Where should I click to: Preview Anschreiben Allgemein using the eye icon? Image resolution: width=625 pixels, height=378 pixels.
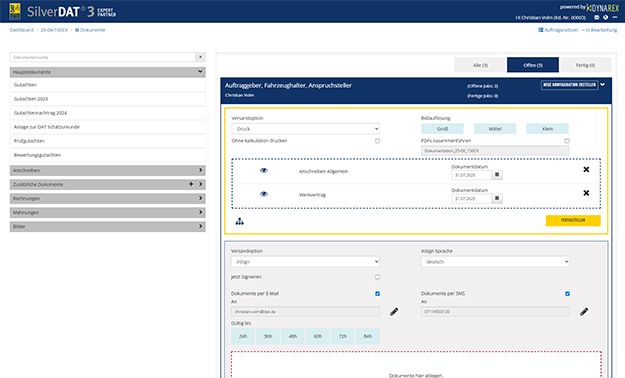[263, 170]
